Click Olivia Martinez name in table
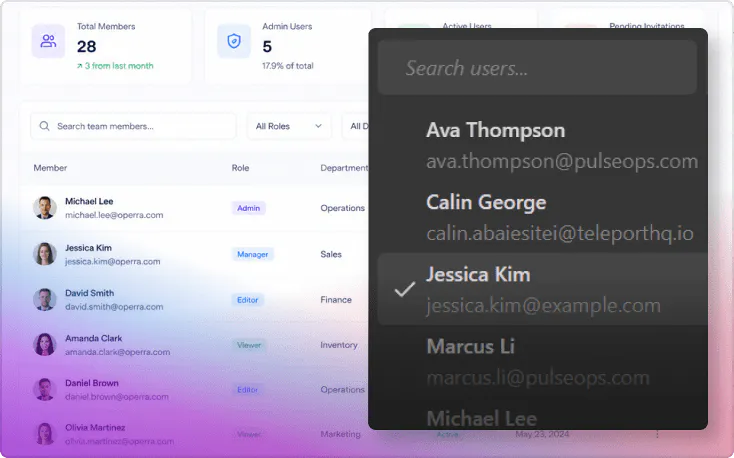This screenshot has width=734, height=458. [x=95, y=428]
